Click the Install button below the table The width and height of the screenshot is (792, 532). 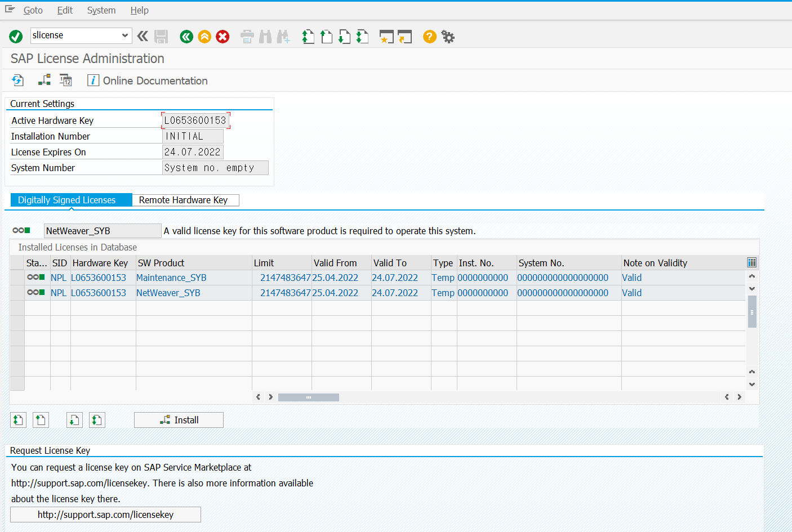[x=179, y=420]
